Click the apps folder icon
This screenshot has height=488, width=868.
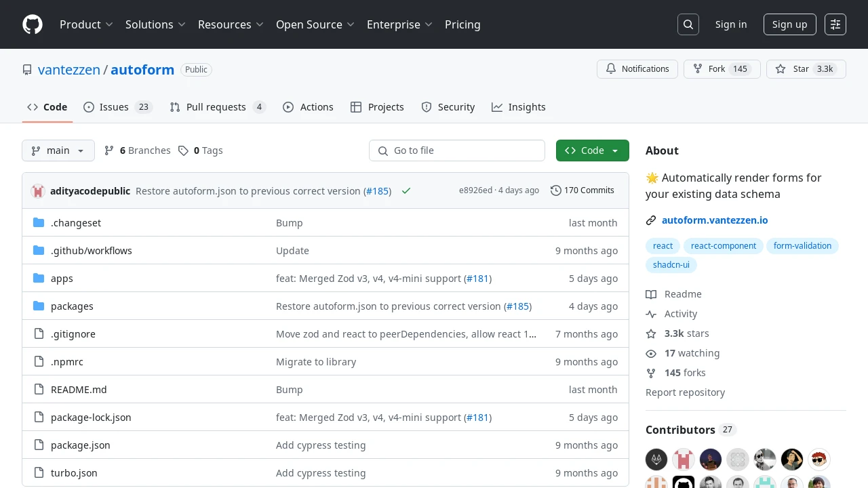click(39, 279)
